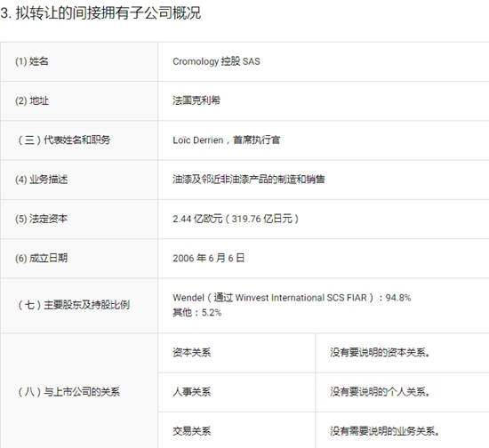Click the '资本关系' sub-label cell
The width and height of the screenshot is (489, 448).
236,353
